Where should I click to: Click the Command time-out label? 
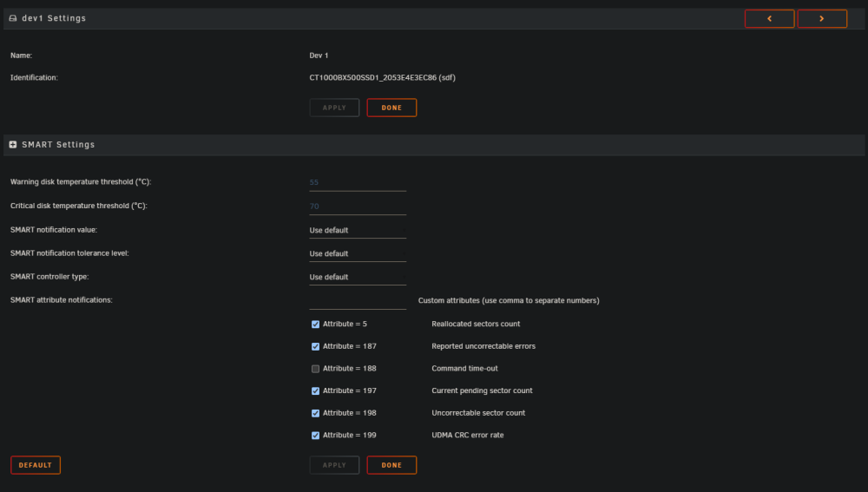(464, 368)
